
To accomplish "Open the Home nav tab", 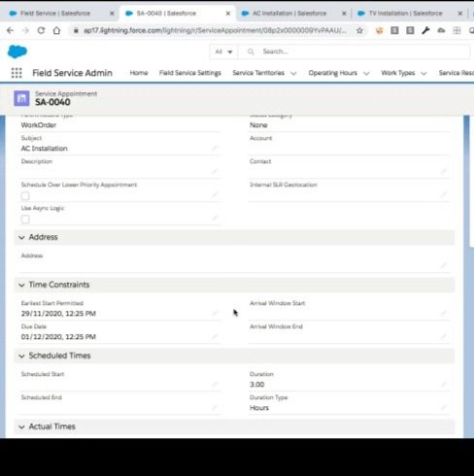I will coord(139,73).
